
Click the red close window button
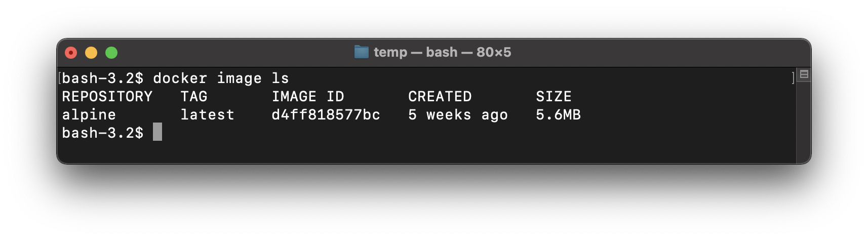pyautogui.click(x=71, y=53)
